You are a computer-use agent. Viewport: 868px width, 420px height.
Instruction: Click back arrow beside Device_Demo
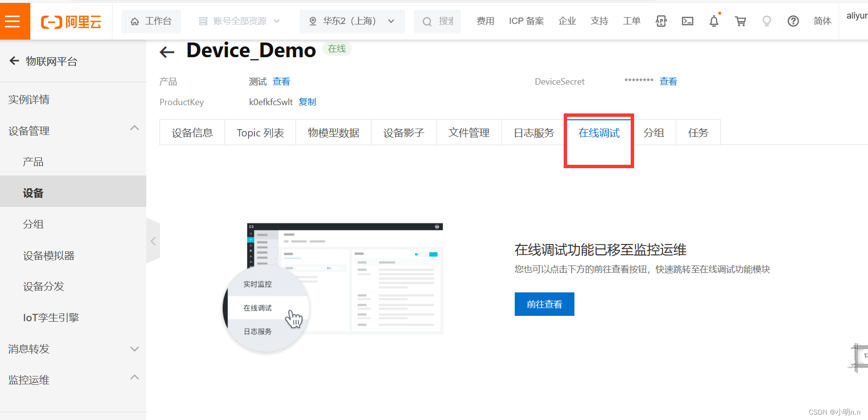[167, 52]
